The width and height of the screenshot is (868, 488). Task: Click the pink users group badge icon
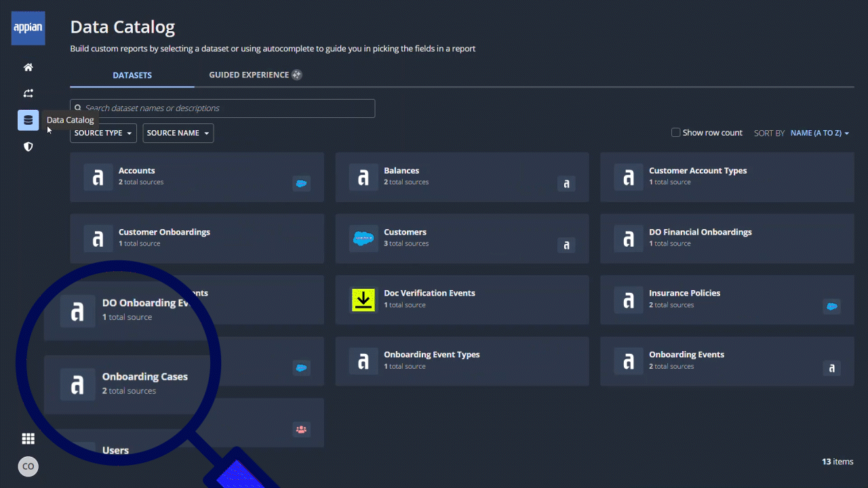[301, 428]
